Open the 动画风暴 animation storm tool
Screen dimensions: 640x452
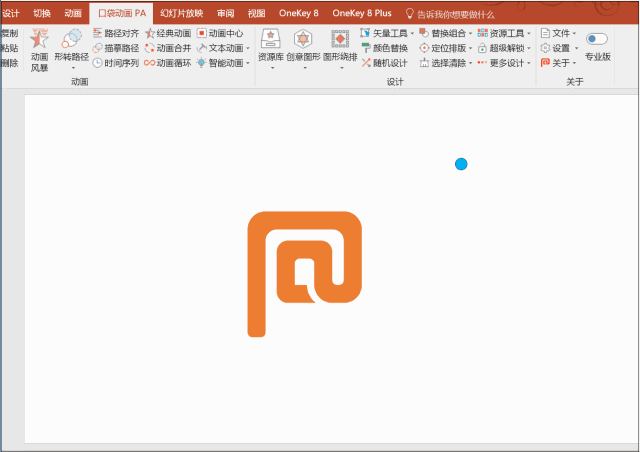[39, 50]
